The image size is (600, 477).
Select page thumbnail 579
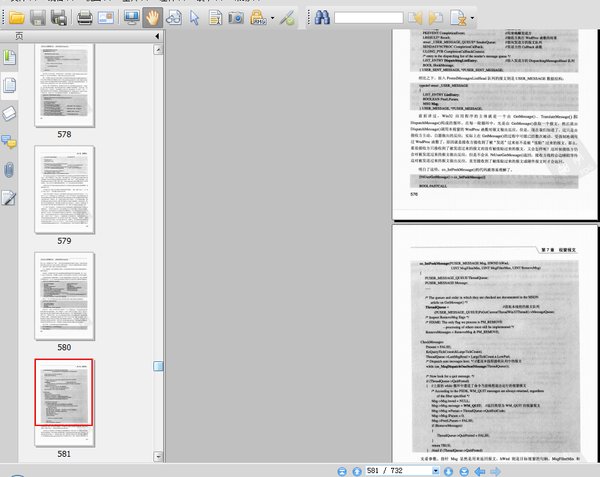pos(64,189)
